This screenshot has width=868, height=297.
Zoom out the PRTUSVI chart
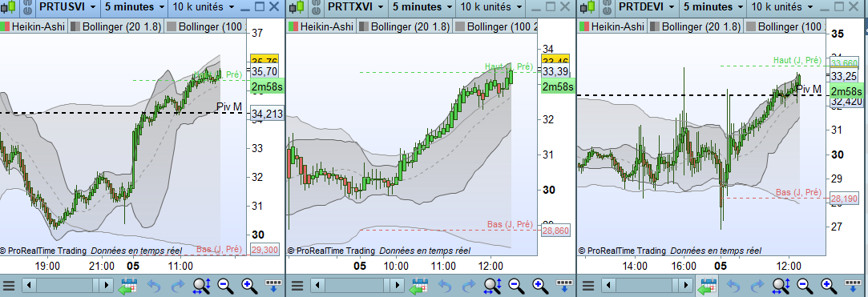[x=224, y=286]
